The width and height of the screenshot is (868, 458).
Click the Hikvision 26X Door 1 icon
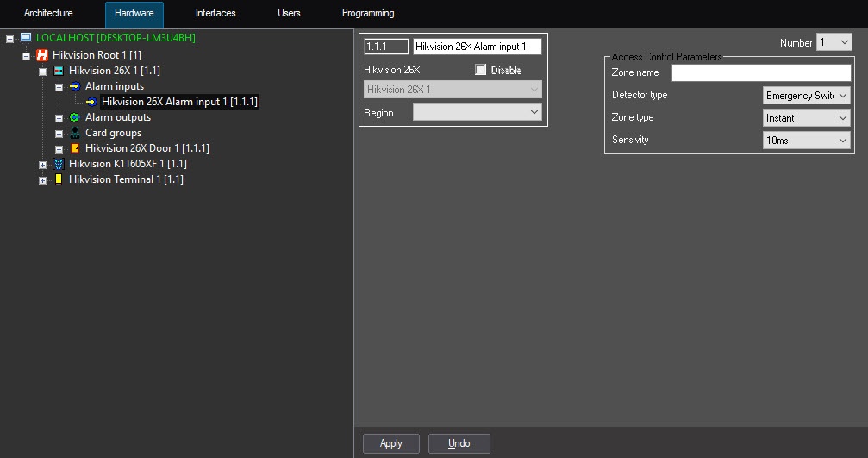click(75, 147)
